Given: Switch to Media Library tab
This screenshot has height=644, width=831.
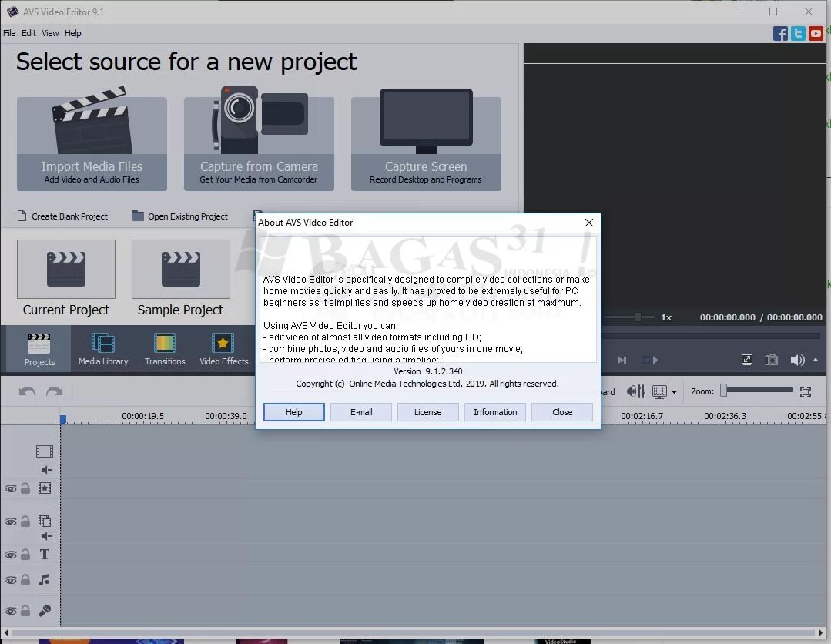Looking at the screenshot, I should [103, 349].
